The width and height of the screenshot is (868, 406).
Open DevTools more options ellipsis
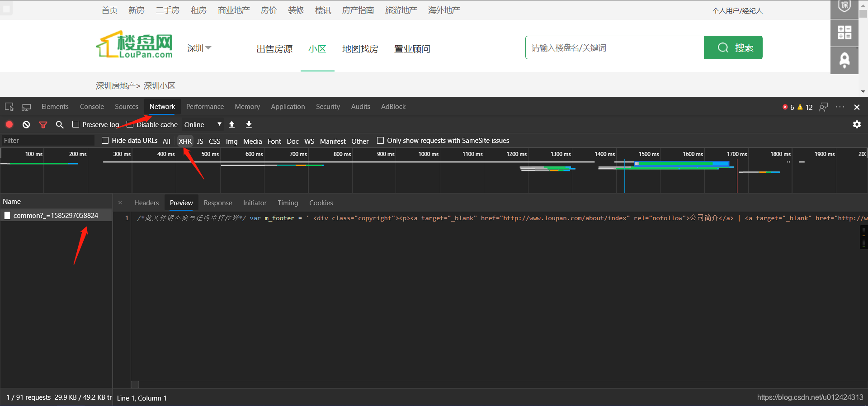[840, 107]
